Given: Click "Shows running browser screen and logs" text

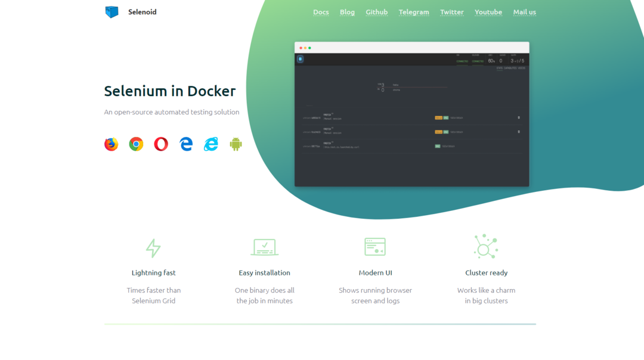Looking at the screenshot, I should [376, 296].
